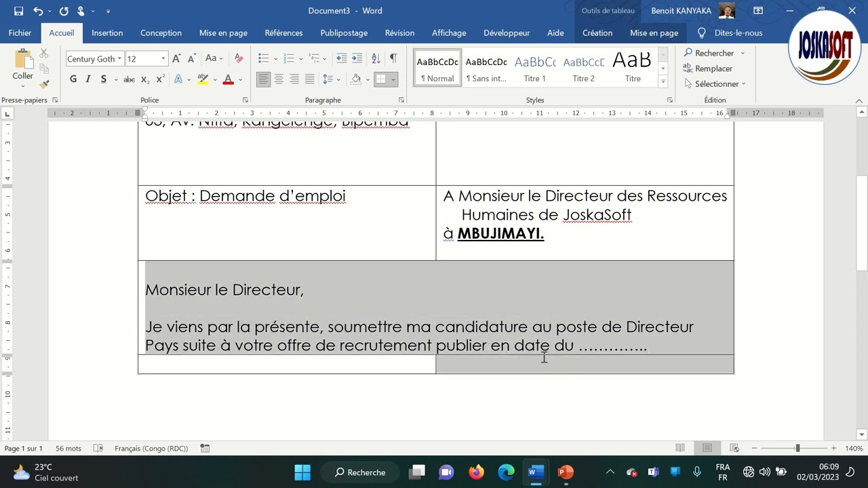The height and width of the screenshot is (488, 868).
Task: Click the Dites-le-nous search box
Action: [730, 33]
